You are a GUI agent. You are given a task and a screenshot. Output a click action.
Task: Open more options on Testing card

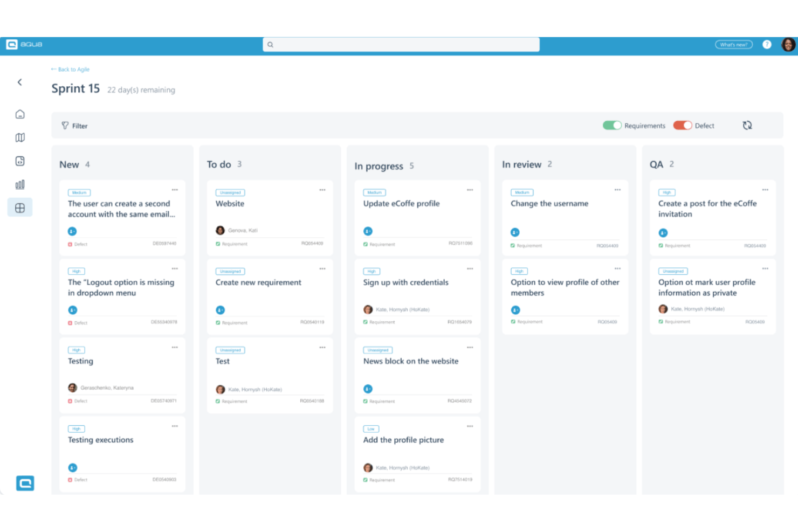click(x=175, y=347)
